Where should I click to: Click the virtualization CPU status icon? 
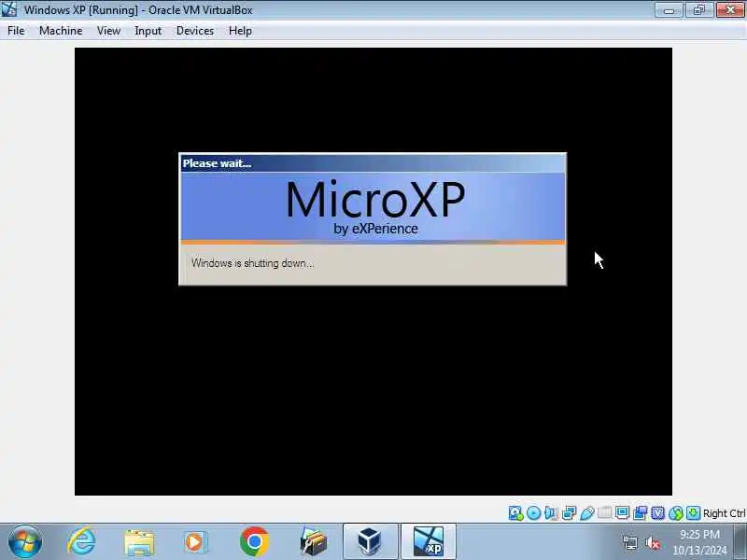click(x=658, y=512)
